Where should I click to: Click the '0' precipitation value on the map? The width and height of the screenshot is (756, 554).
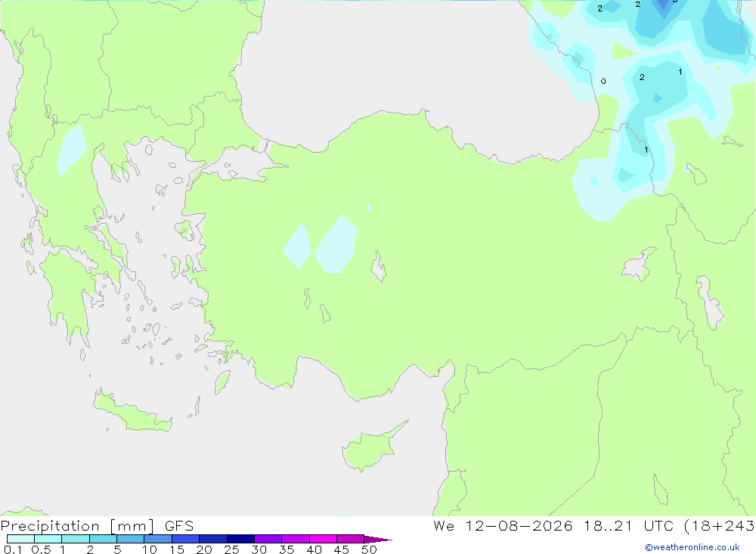[x=603, y=81]
